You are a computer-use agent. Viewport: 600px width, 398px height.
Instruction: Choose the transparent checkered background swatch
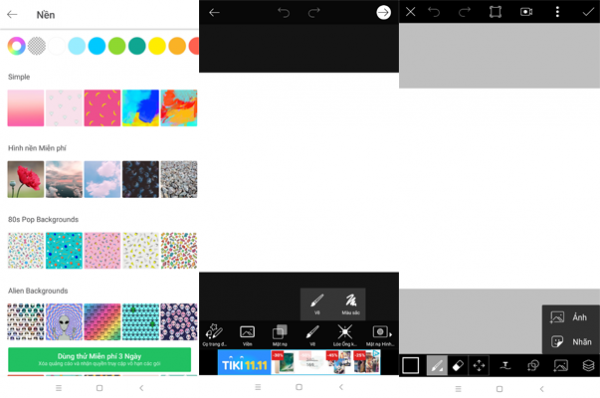[37, 46]
